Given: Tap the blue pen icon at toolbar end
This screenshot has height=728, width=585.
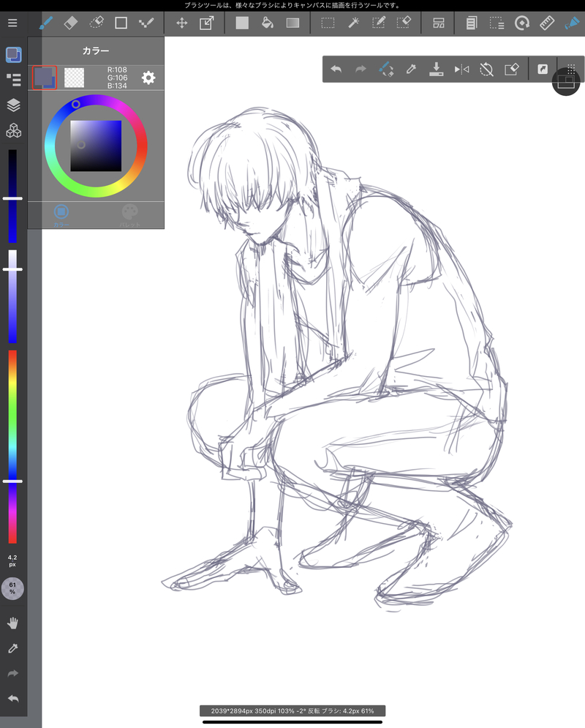Looking at the screenshot, I should [572, 23].
